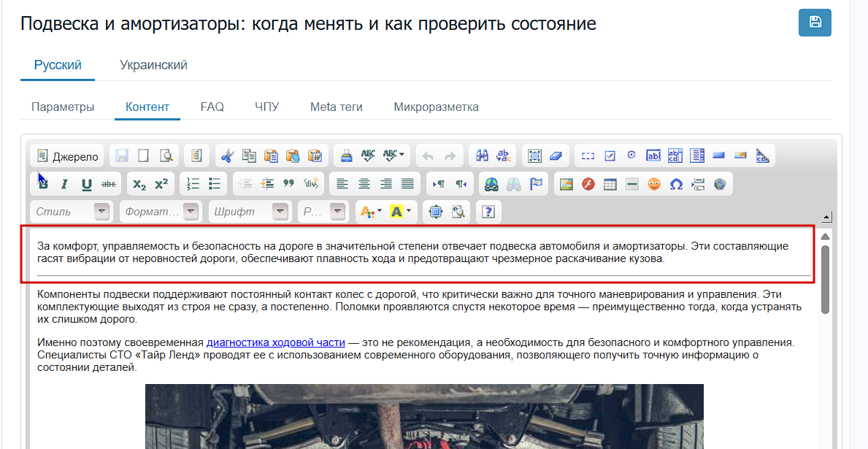Toggle underline formatting
Viewport: 868px width, 449px height.
[x=86, y=184]
